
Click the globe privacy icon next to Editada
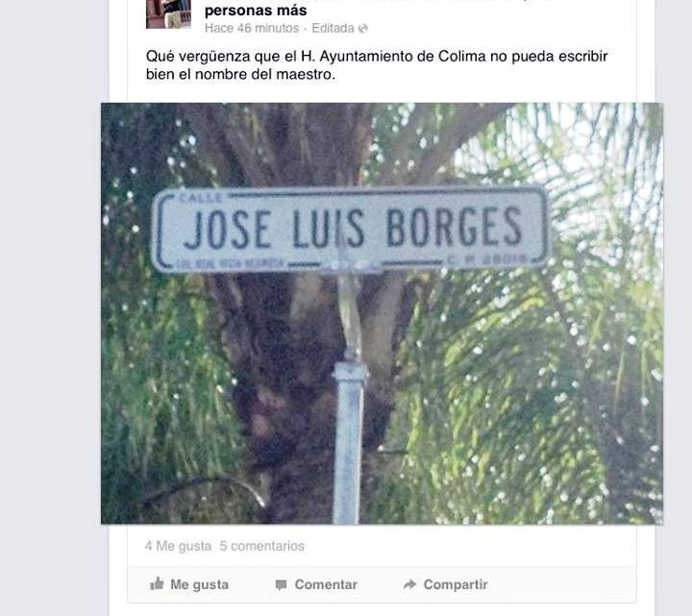click(x=362, y=28)
